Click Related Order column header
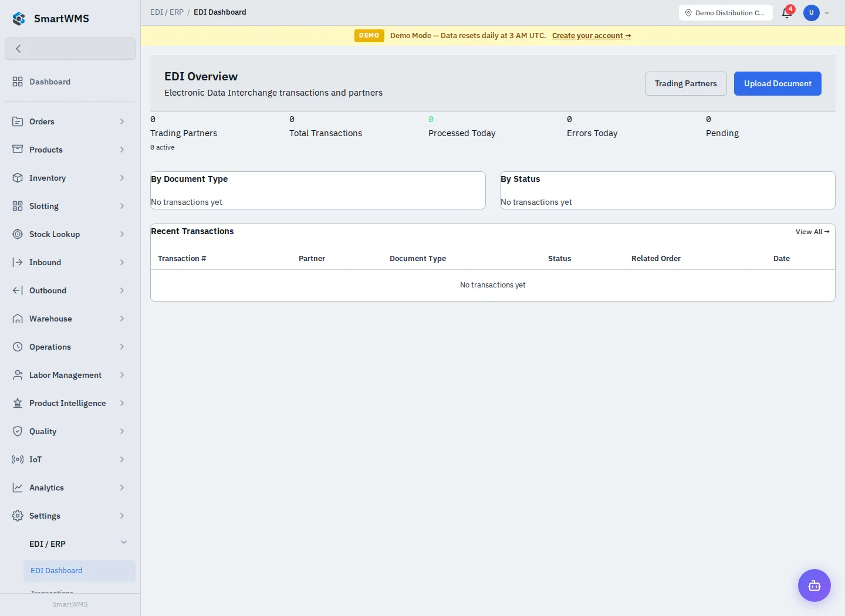Image resolution: width=845 pixels, height=616 pixels. 656,258
